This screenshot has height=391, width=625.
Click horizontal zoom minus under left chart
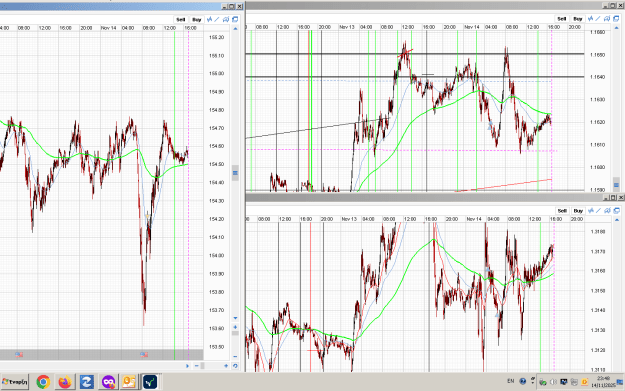tap(197, 366)
